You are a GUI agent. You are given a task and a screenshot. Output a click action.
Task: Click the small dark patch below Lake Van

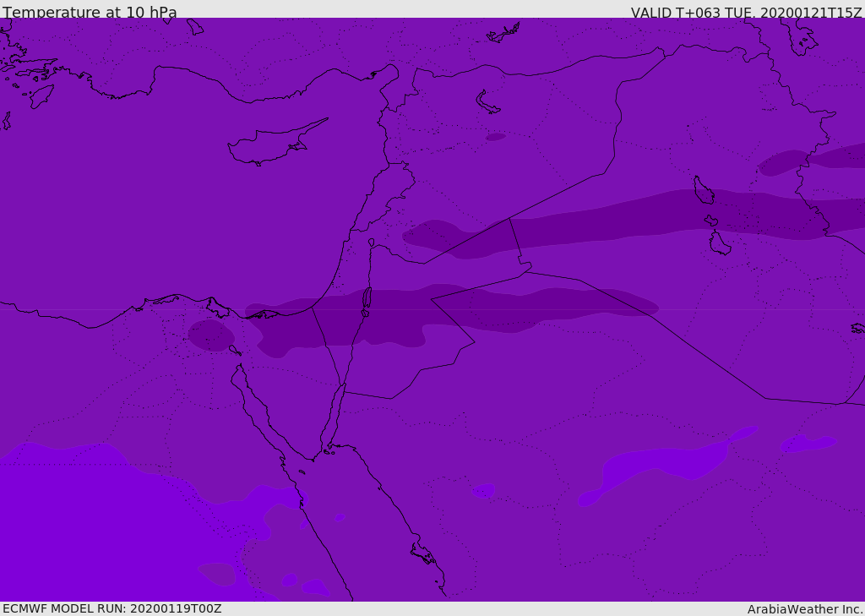click(x=495, y=137)
